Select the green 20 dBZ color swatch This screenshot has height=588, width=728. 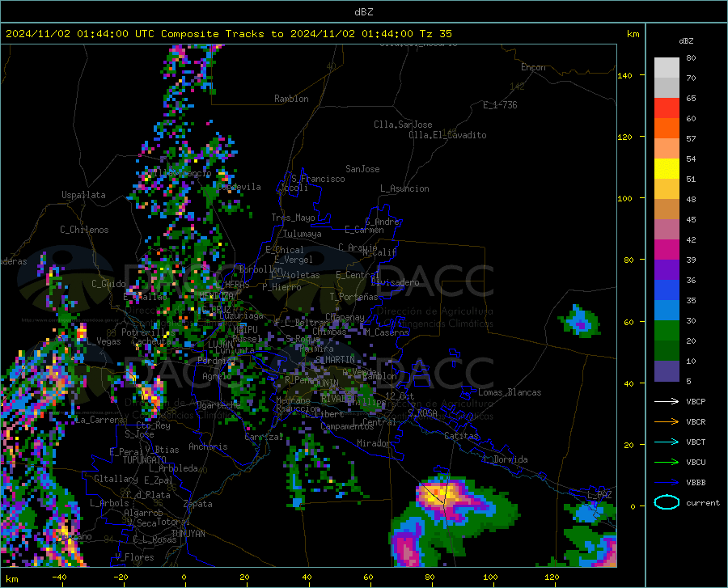pos(667,331)
